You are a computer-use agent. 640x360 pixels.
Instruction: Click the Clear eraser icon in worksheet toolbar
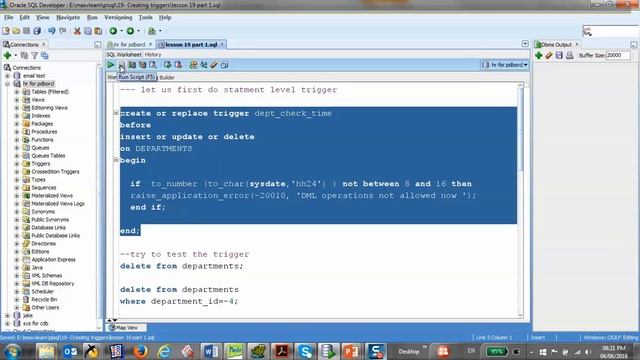point(214,65)
